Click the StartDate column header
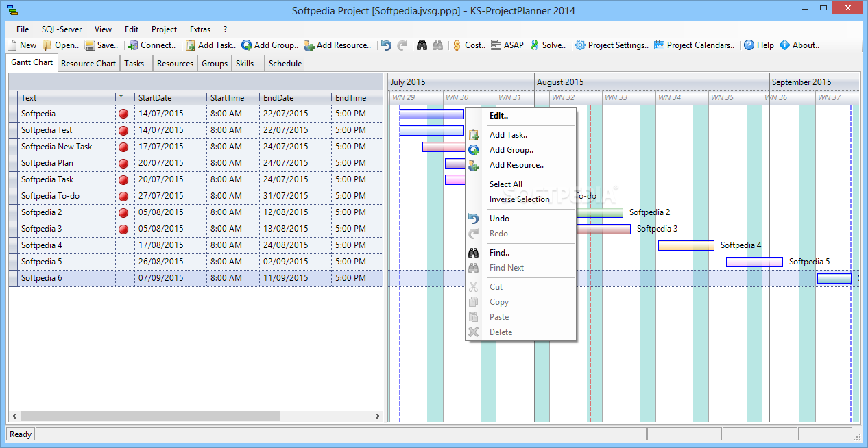Viewport: 868px width, 448px height. (171, 98)
